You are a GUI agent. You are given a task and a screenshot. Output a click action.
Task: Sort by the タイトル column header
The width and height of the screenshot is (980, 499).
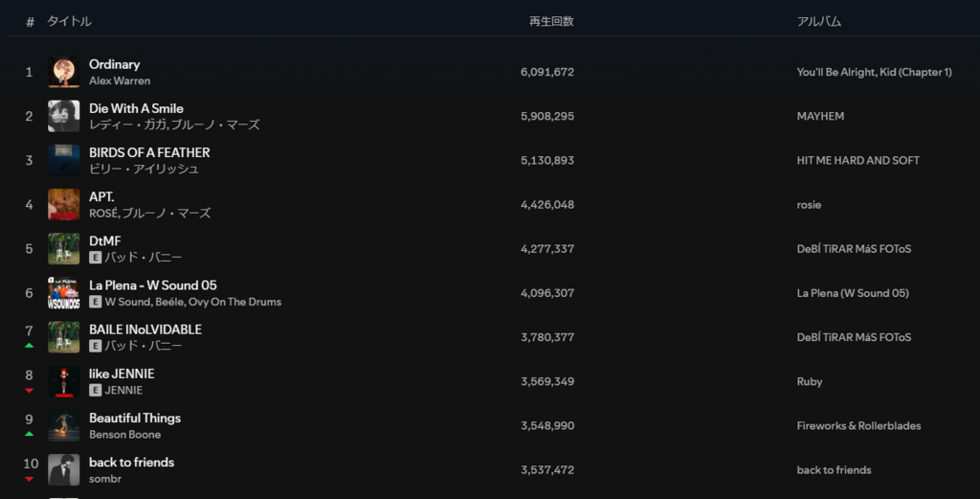[69, 21]
